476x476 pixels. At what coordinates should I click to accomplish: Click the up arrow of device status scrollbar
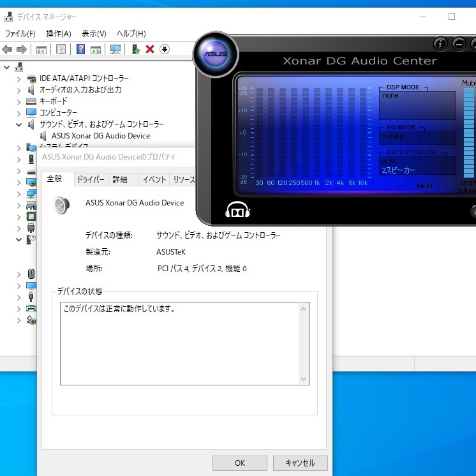coord(303,309)
